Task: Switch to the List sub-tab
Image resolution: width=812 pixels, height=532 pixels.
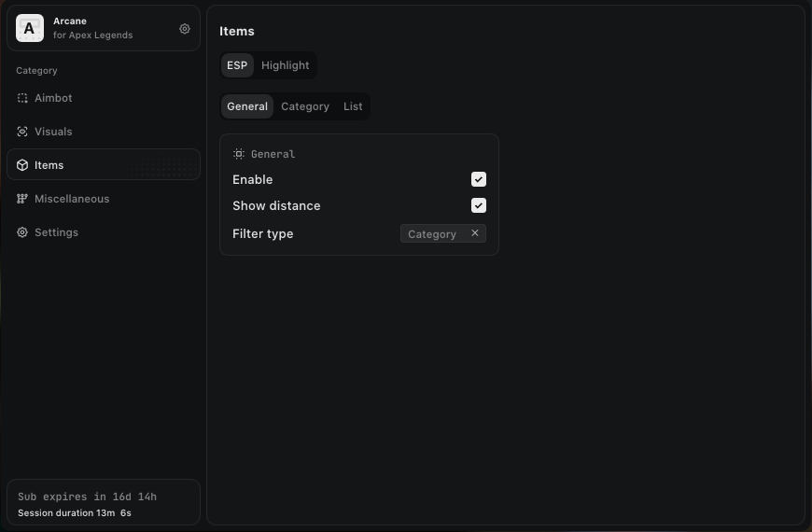Action: (353, 106)
